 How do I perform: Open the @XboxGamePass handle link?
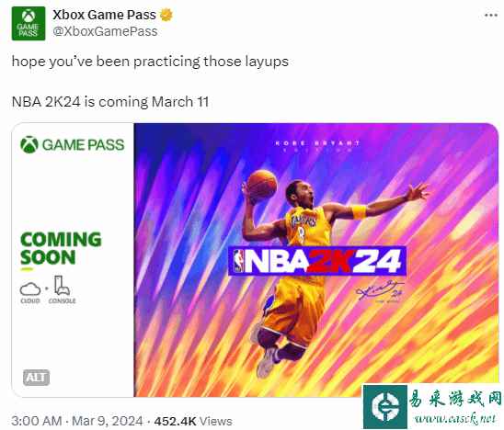105,31
